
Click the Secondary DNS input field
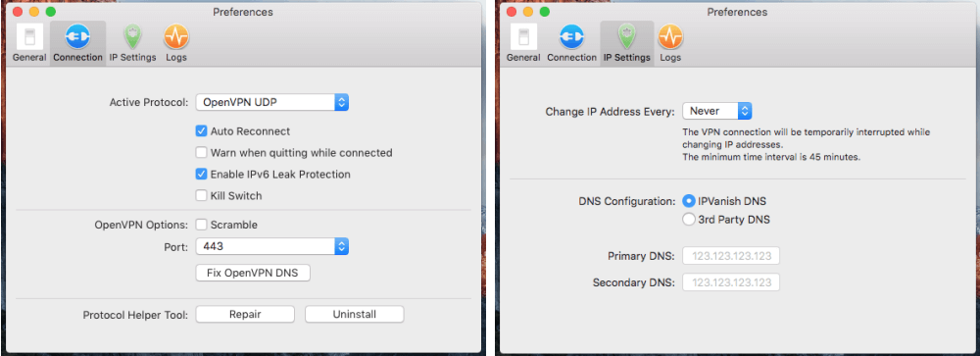click(x=731, y=282)
